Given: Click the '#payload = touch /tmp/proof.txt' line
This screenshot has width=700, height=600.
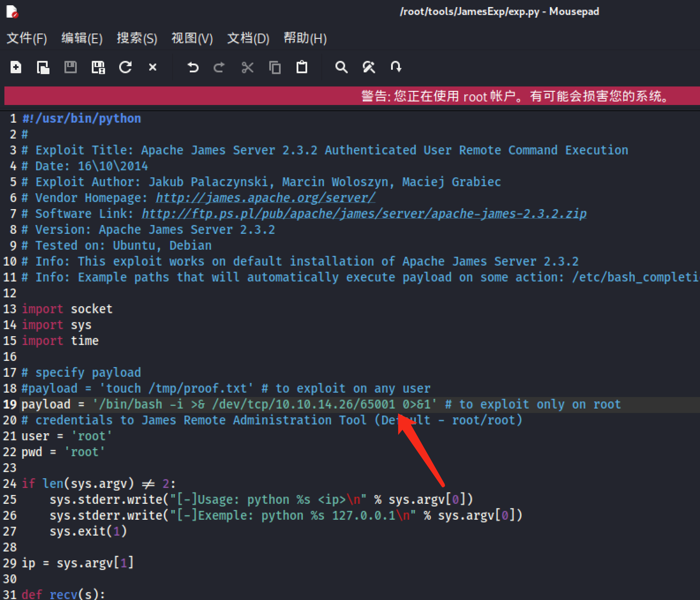Looking at the screenshot, I should coord(226,388).
